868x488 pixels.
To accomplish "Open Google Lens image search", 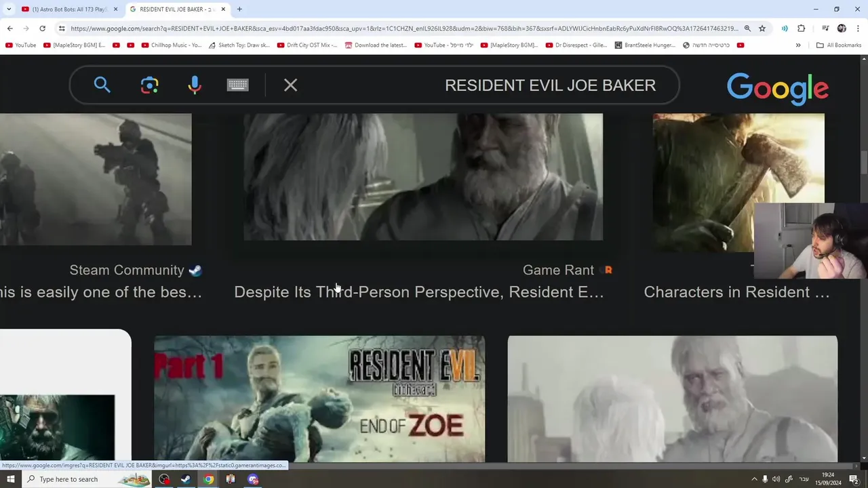I will (149, 85).
